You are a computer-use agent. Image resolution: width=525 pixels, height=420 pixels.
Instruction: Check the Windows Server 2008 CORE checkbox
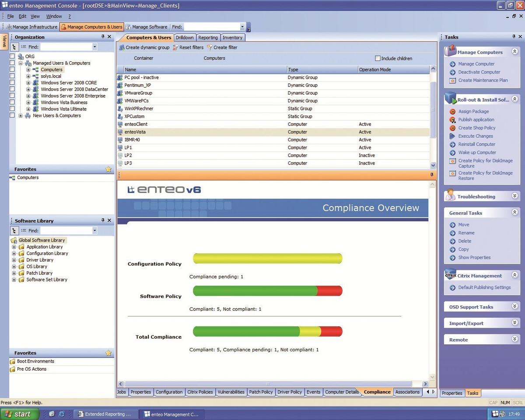12,83
